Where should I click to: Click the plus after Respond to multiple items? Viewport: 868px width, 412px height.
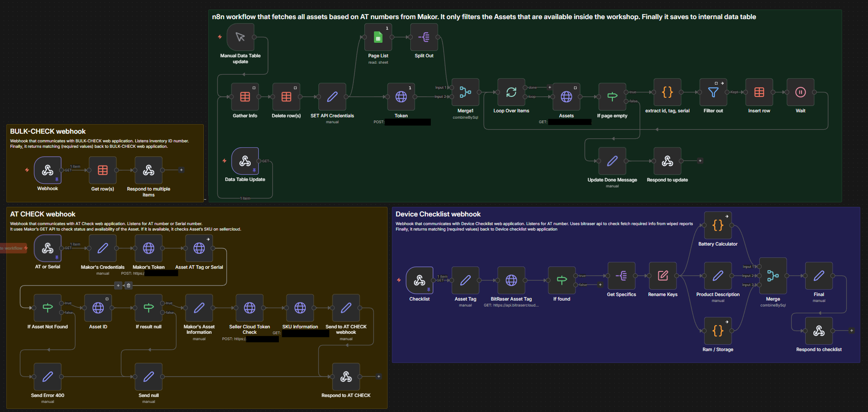pos(181,170)
